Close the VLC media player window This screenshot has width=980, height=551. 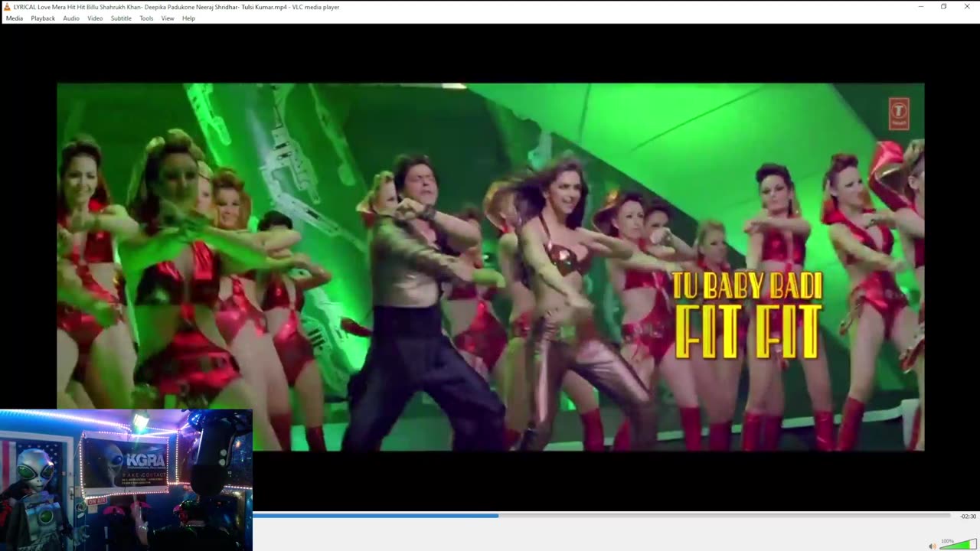click(x=967, y=7)
